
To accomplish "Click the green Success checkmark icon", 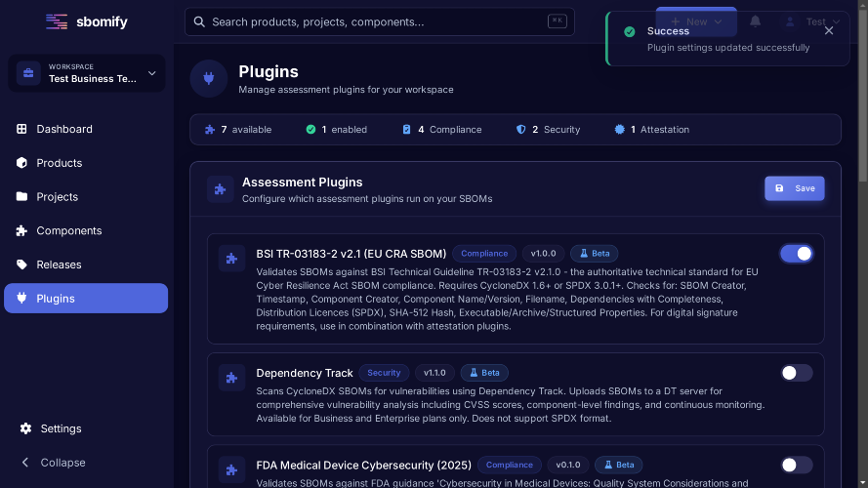I will (x=630, y=31).
